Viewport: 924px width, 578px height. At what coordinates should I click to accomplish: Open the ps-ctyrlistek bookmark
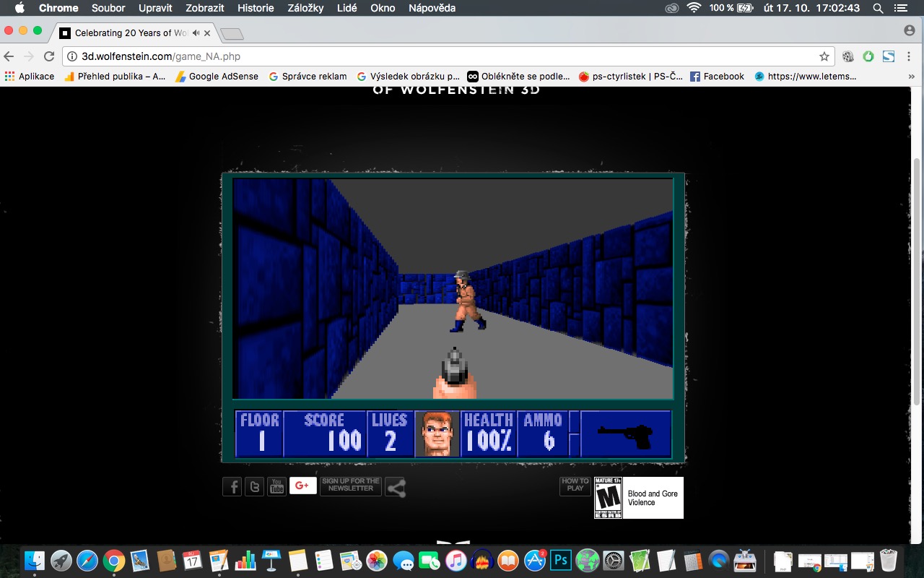(x=630, y=76)
